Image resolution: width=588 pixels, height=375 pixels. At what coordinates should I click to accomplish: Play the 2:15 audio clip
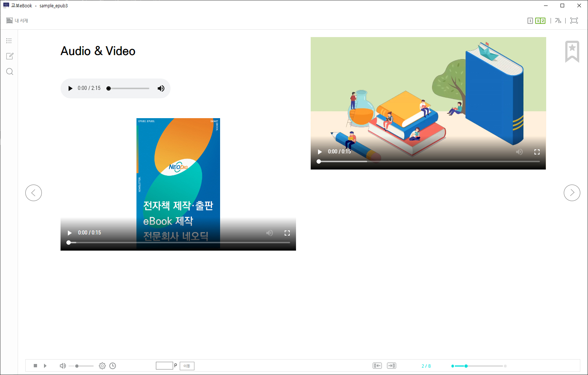point(70,88)
